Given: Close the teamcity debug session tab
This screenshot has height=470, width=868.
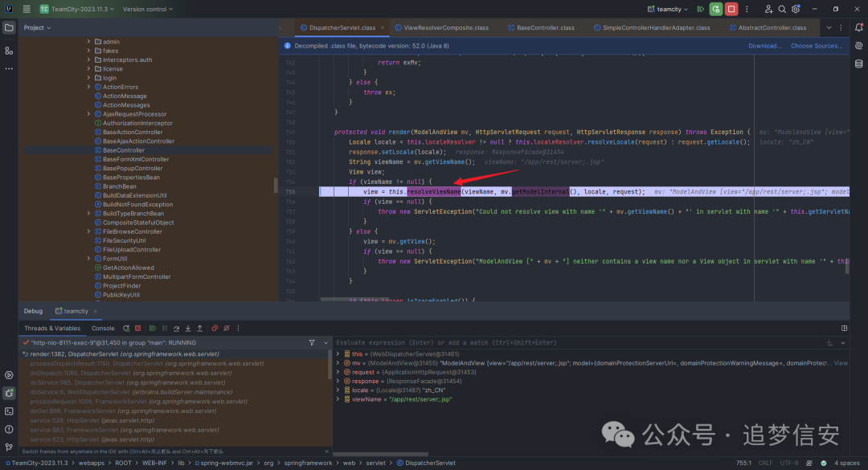Looking at the screenshot, I should tap(95, 311).
